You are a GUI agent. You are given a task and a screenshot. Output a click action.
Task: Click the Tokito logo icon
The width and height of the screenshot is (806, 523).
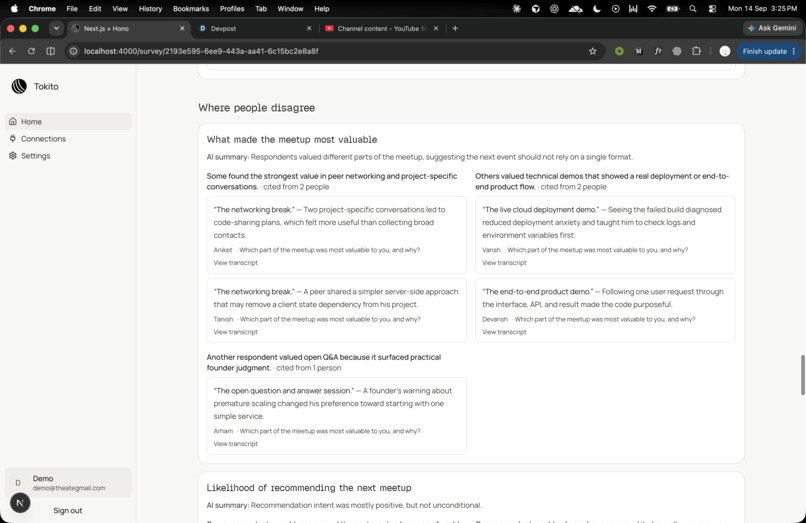pyautogui.click(x=19, y=86)
